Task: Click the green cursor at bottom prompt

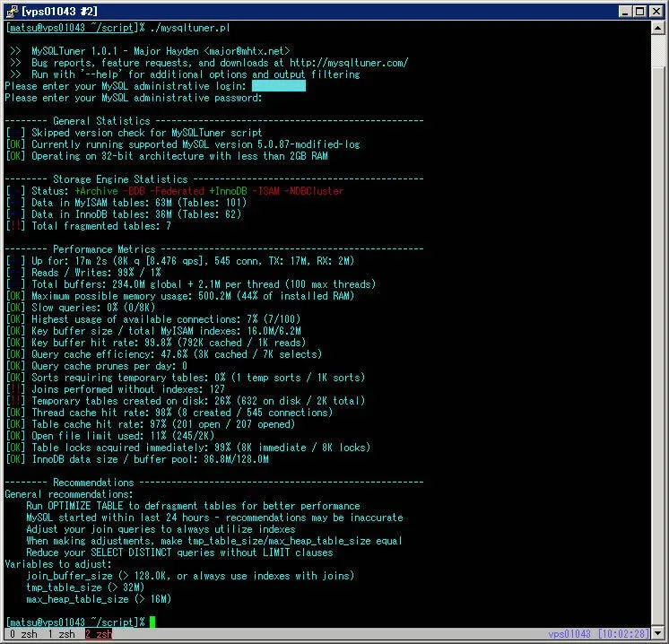Action: point(152,622)
